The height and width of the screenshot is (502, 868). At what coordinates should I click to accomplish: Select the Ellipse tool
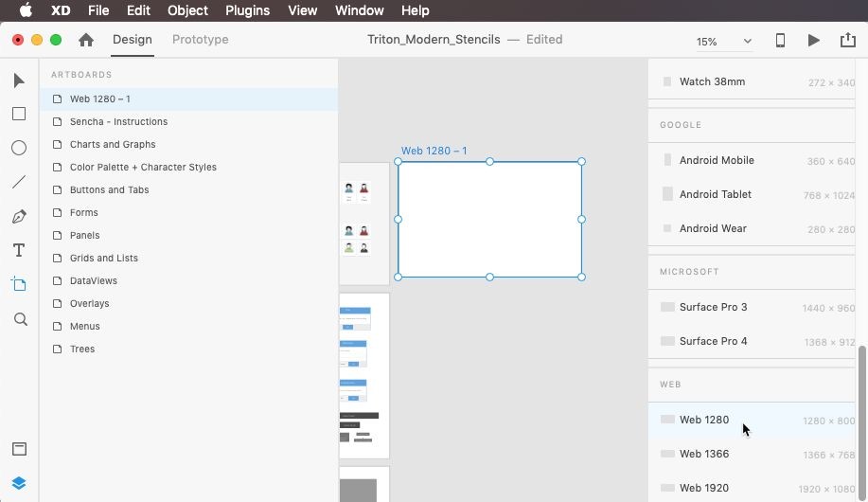pos(19,148)
